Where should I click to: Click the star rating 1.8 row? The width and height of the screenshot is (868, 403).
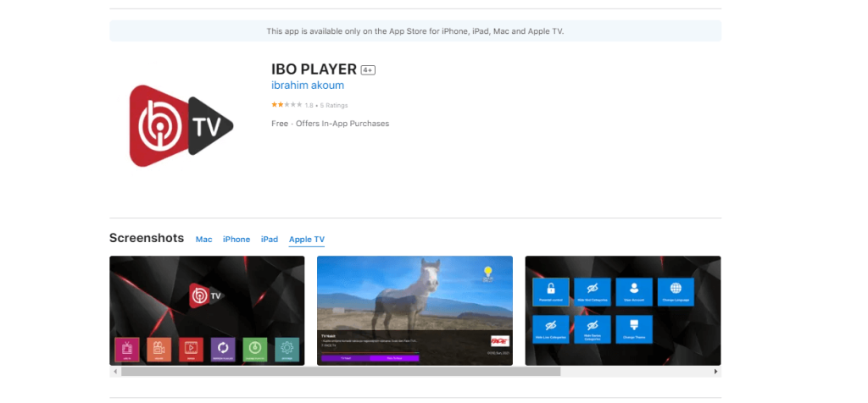coord(309,105)
